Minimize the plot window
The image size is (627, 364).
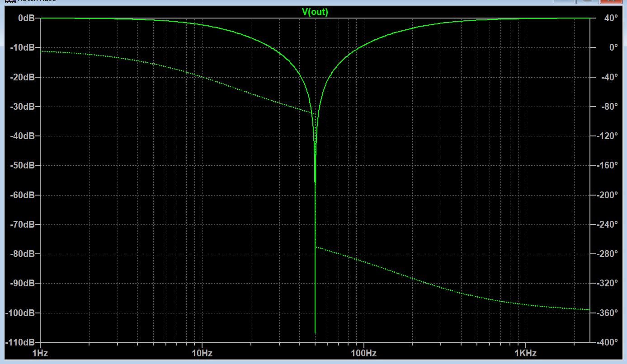564,1
